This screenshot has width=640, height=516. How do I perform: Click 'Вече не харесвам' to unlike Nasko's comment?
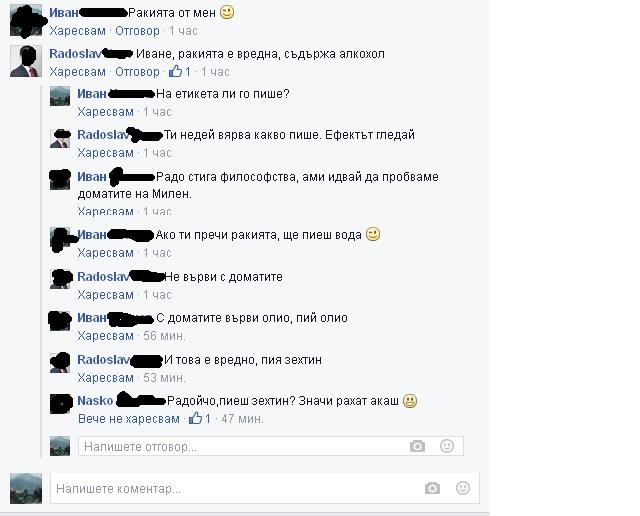[129, 419]
